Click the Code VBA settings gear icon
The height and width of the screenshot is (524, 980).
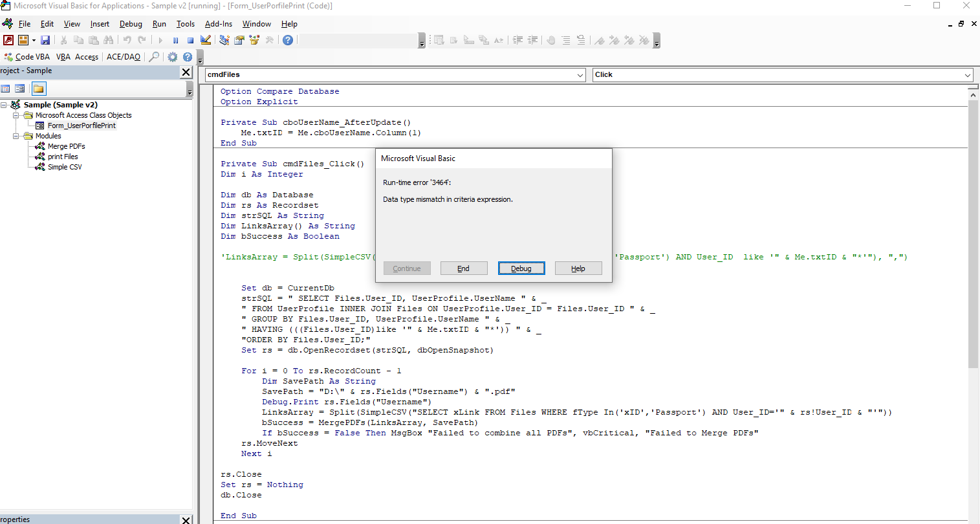(x=172, y=57)
